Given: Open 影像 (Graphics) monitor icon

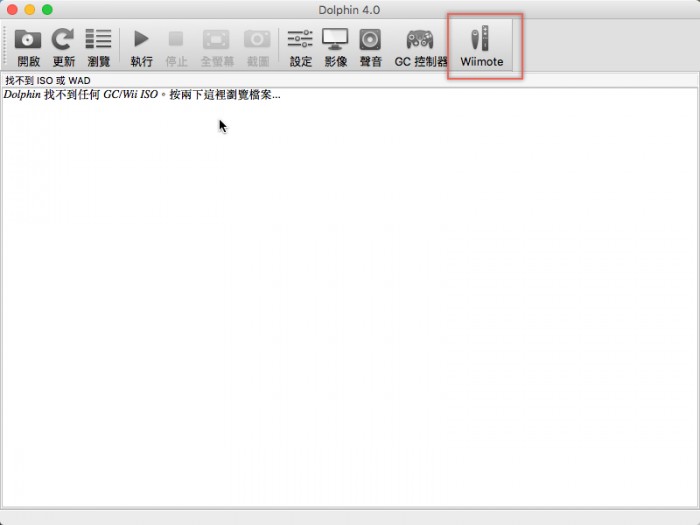Looking at the screenshot, I should tap(335, 39).
